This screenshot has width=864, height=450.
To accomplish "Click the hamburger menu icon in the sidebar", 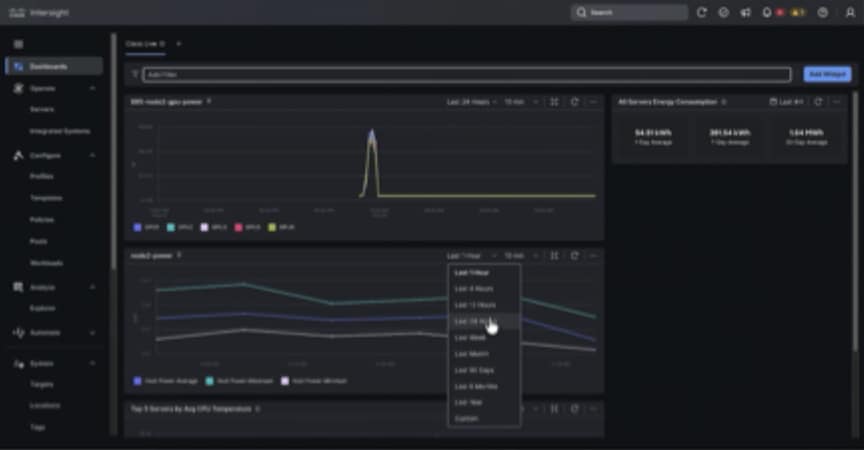I will [x=18, y=44].
